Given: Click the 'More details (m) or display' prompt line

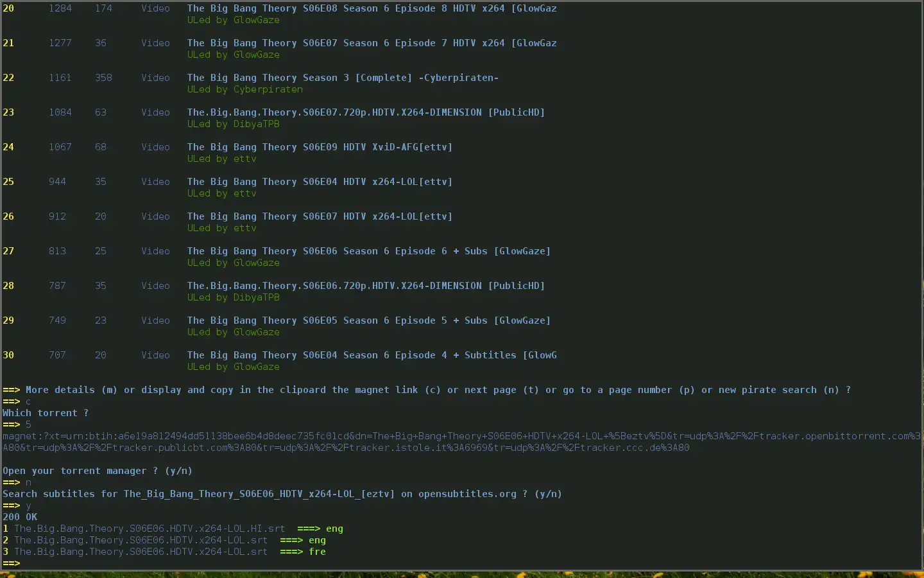Looking at the screenshot, I should coord(427,390).
